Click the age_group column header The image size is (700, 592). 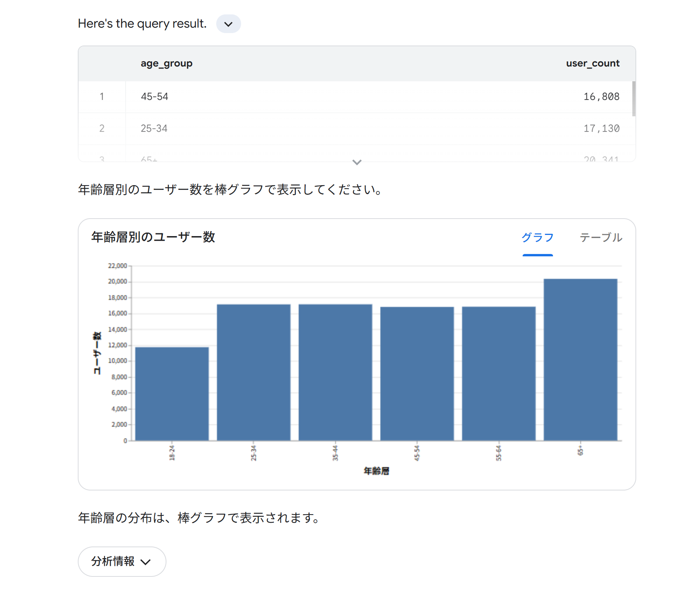pos(166,63)
